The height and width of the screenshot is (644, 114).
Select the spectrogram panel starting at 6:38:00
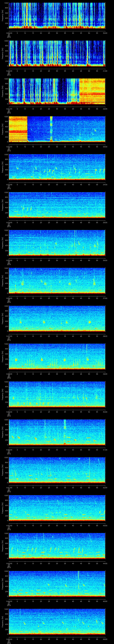[x=57, y=357]
